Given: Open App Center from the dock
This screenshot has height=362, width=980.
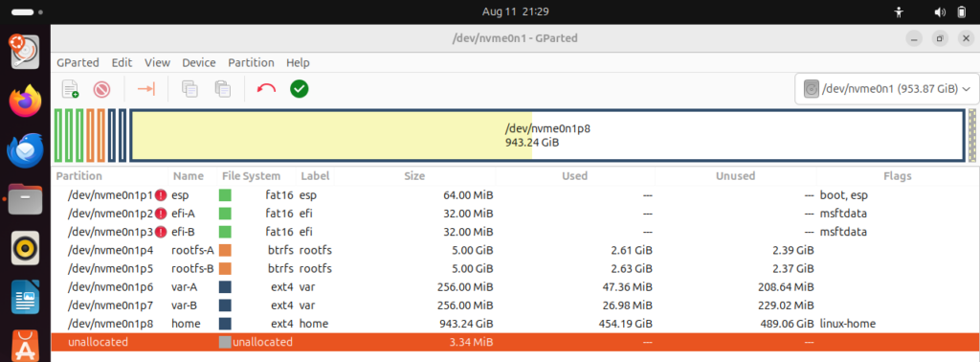Looking at the screenshot, I should pyautogui.click(x=26, y=345).
